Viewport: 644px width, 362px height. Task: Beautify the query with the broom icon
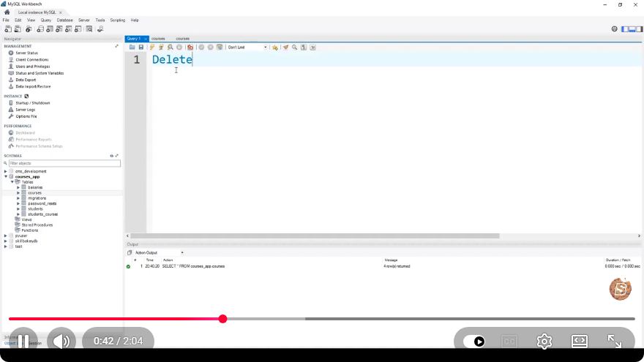(285, 48)
